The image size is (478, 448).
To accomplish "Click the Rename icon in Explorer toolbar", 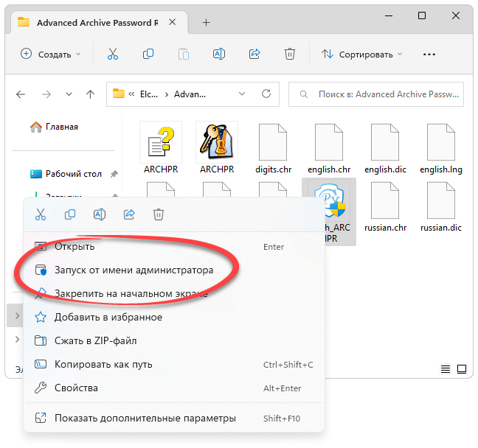I will pos(219,55).
